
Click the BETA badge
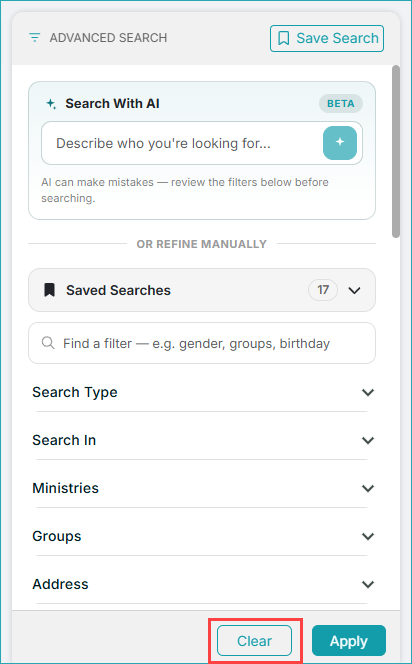click(341, 104)
